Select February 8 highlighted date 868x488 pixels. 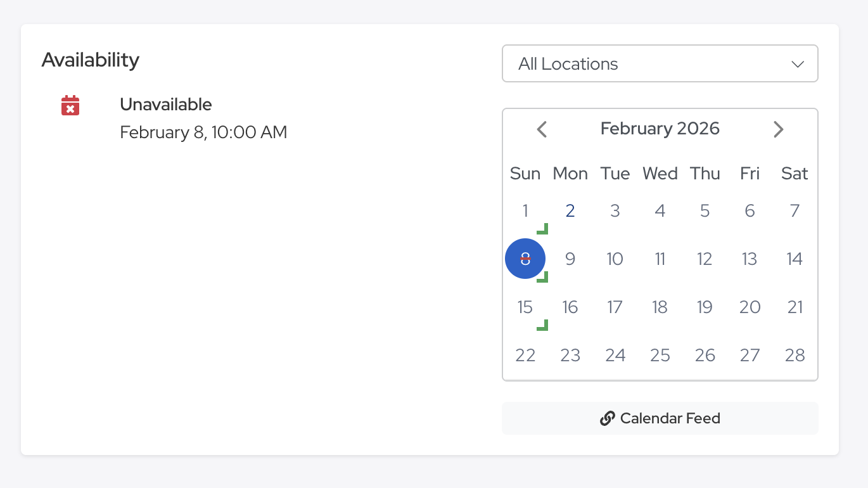click(525, 259)
